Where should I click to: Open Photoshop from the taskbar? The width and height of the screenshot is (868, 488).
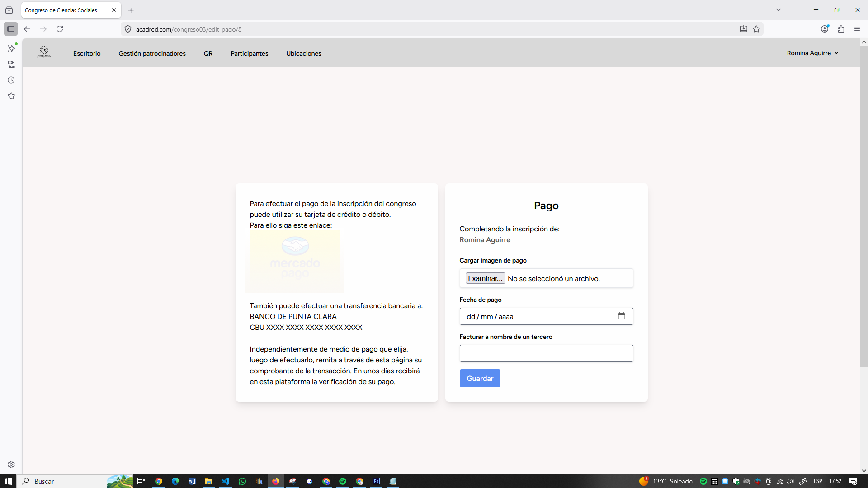376,481
